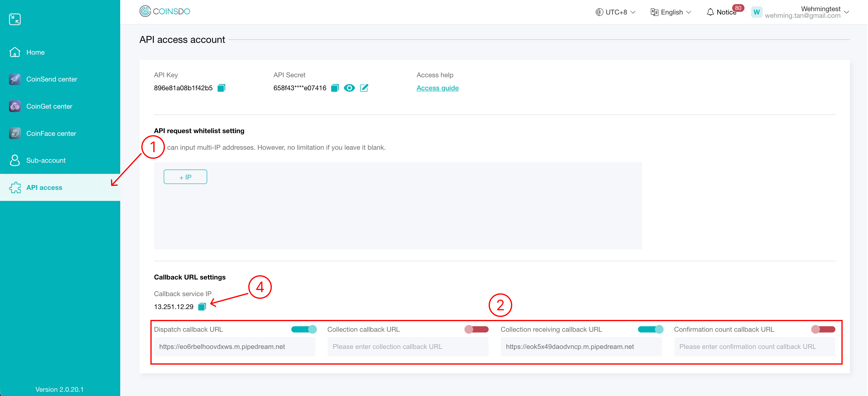Click the sidebar collapse icon
Image resolution: width=868 pixels, height=396 pixels.
click(15, 19)
